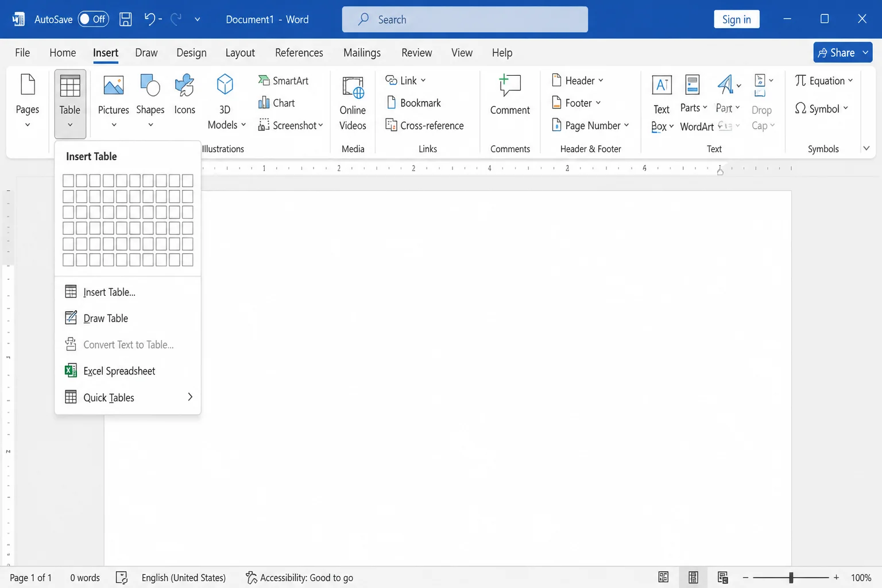The height and width of the screenshot is (588, 882).
Task: Switch to Read Mode view icon
Action: (663, 578)
